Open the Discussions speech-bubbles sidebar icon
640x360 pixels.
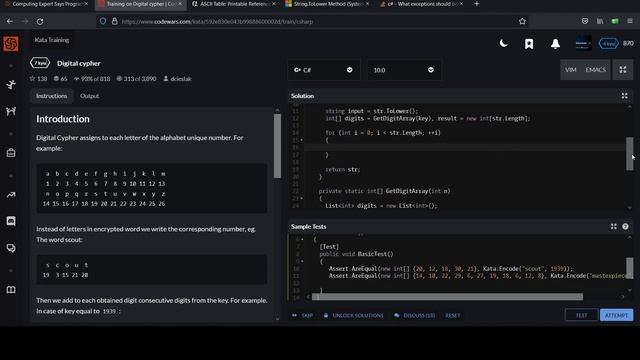pyautogui.click(x=11, y=248)
